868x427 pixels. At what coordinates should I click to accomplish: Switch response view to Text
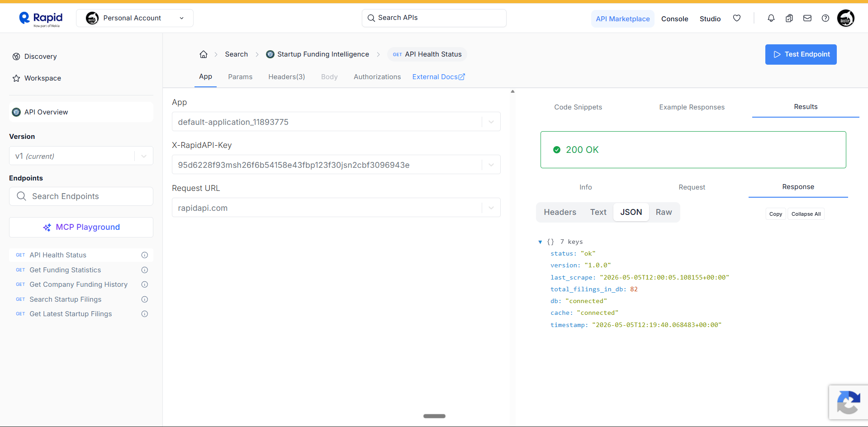pos(598,212)
